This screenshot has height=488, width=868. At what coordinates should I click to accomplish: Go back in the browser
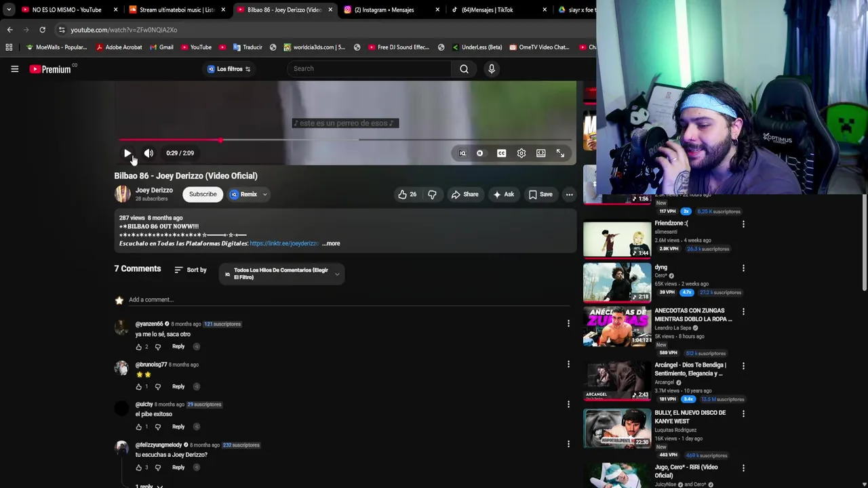tap(9, 30)
